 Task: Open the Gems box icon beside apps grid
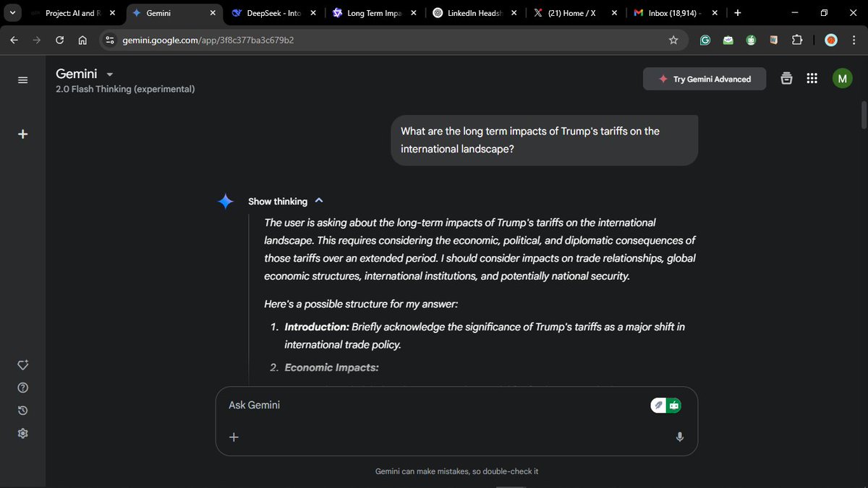(786, 79)
